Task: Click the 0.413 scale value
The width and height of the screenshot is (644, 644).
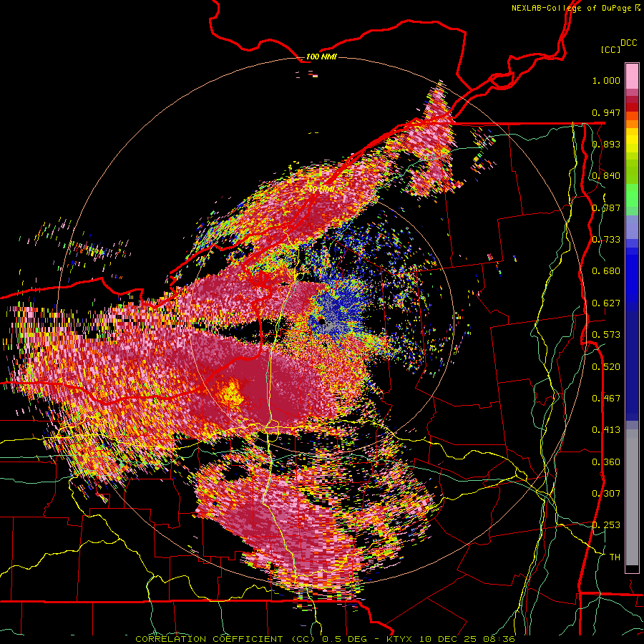Action: (606, 430)
